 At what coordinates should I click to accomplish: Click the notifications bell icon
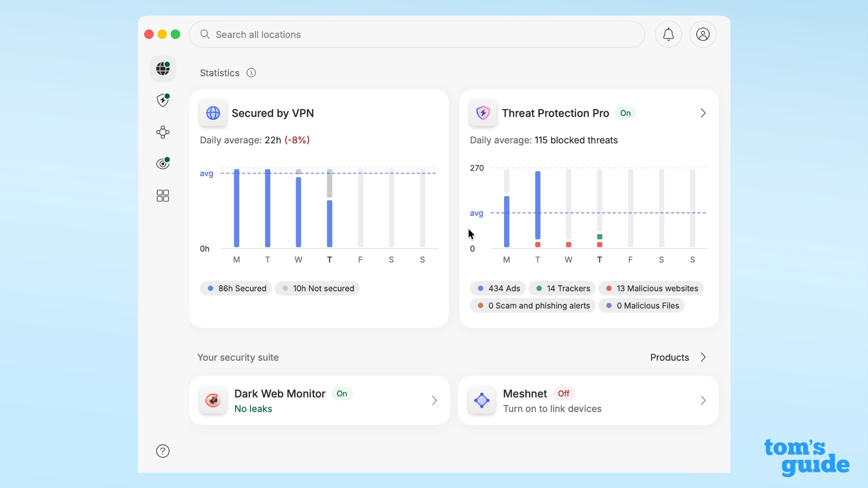tap(668, 34)
